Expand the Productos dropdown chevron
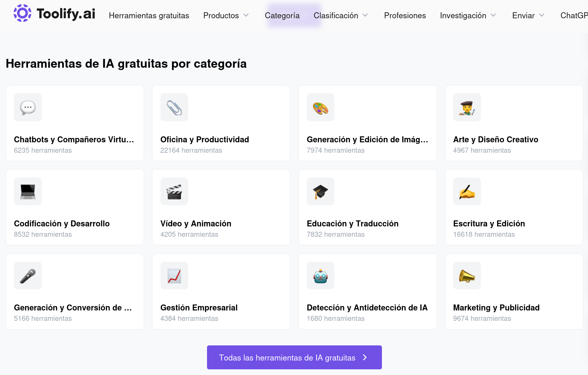This screenshot has width=588, height=375. [246, 15]
